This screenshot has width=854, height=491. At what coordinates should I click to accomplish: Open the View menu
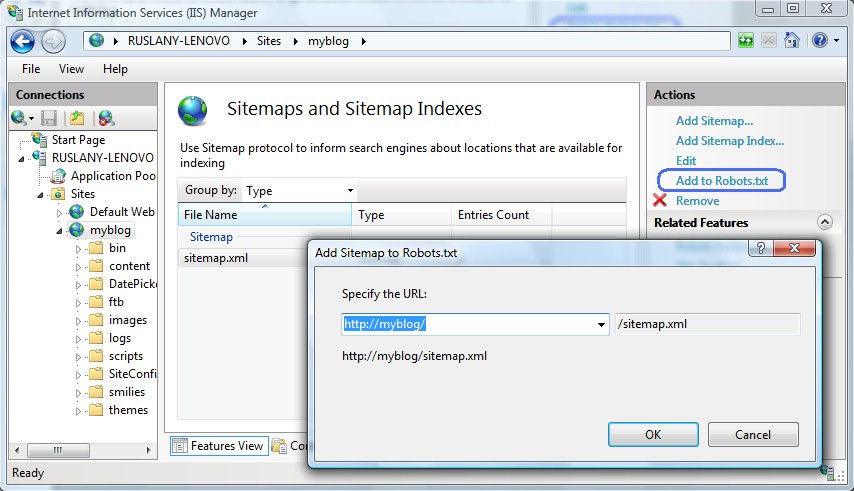pos(71,69)
